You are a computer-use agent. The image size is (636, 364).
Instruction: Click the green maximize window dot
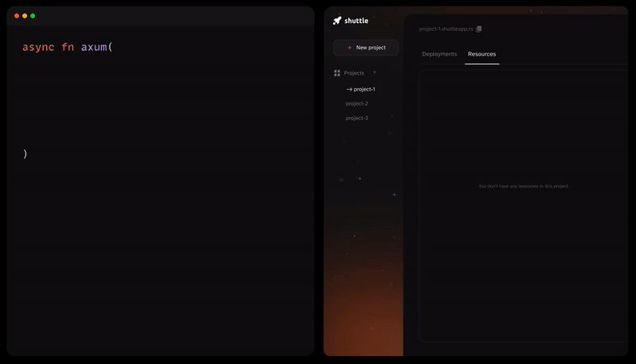(33, 16)
